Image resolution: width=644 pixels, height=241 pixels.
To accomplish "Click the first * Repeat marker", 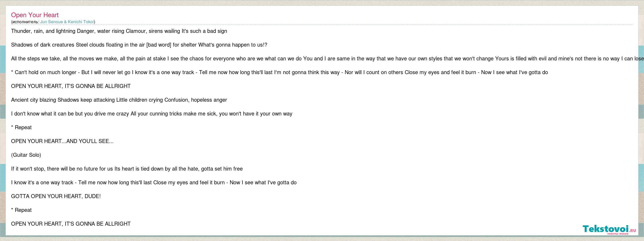I will pos(21,127).
